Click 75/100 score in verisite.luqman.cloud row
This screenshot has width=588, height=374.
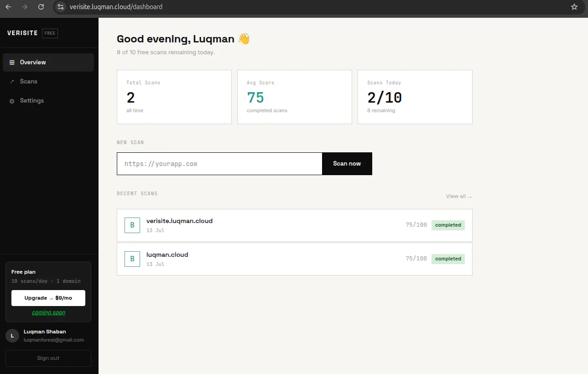pos(416,225)
